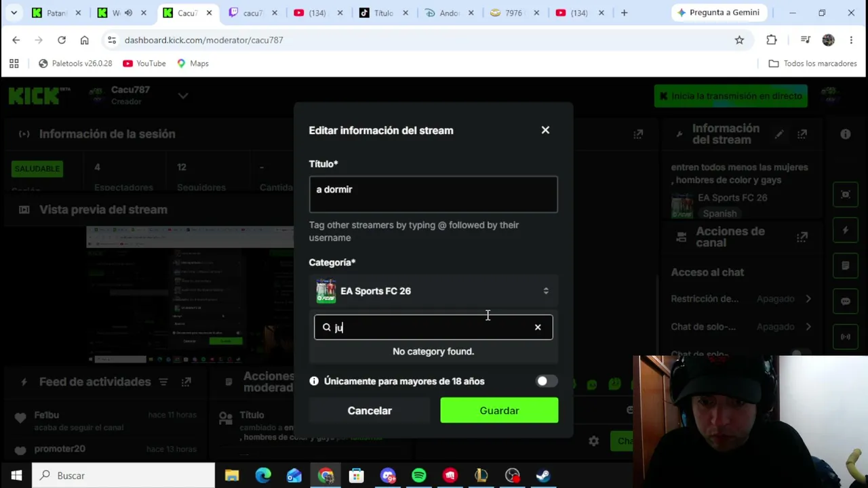Open File Explorer from the taskbar
This screenshot has width=868, height=488.
(x=232, y=476)
